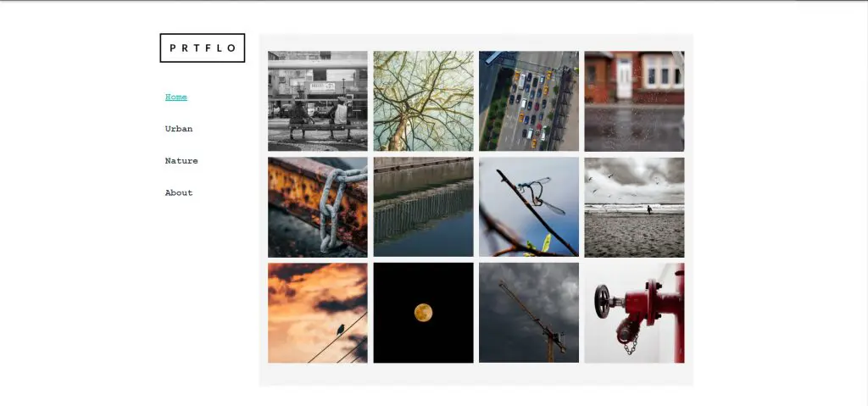868x406 pixels.
Task: Click the bird silhouette in sunset photo
Action: [341, 330]
